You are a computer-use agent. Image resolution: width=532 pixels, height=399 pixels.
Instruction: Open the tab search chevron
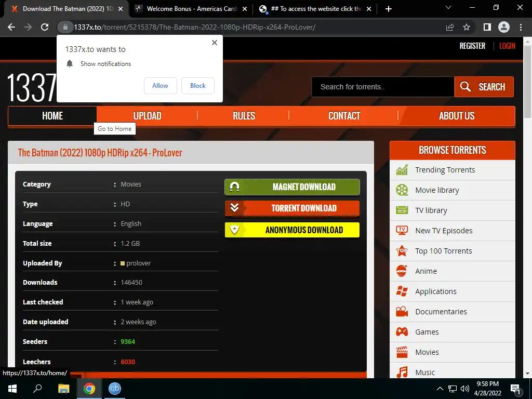pos(448,7)
